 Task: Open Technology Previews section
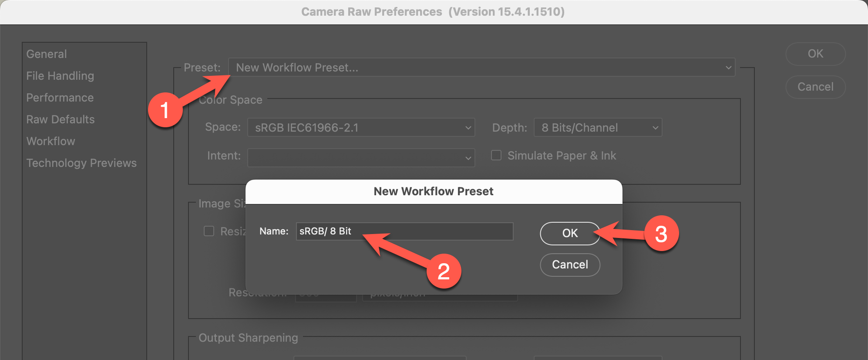coord(81,163)
